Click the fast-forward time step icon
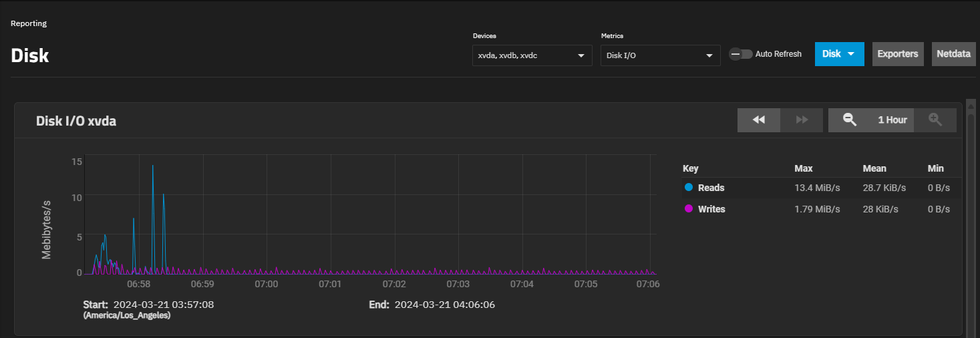The width and height of the screenshot is (980, 338). pyautogui.click(x=802, y=120)
